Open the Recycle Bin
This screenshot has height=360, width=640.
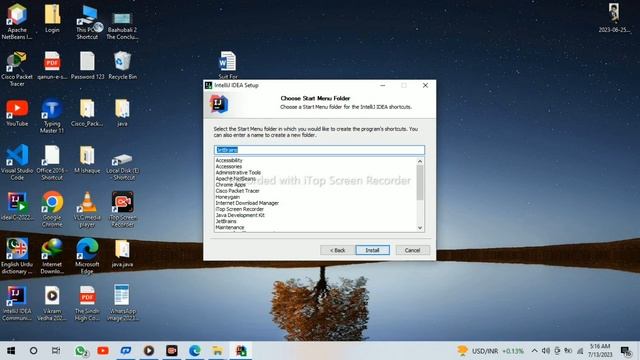pyautogui.click(x=122, y=65)
